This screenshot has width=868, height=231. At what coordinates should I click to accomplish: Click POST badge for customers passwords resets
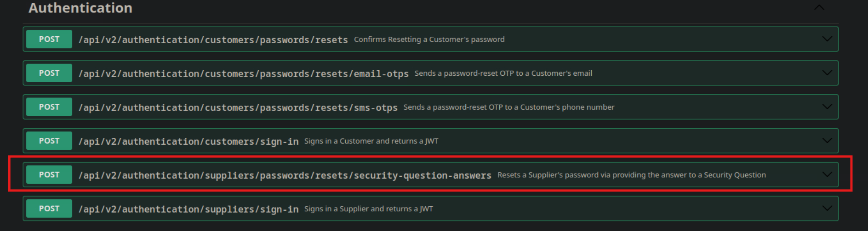pos(49,39)
